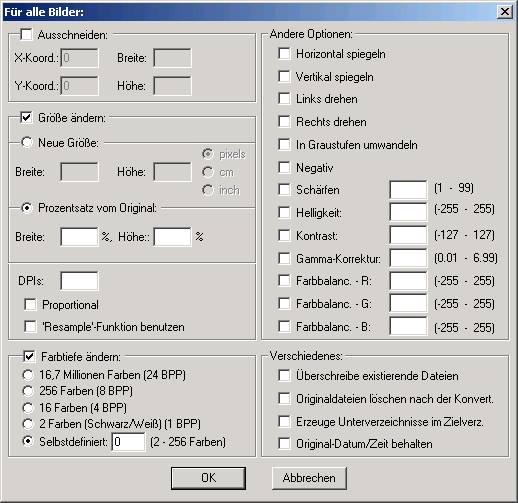Enable the Ausschneiden checkbox
The width and height of the screenshot is (518, 503).
(x=26, y=34)
